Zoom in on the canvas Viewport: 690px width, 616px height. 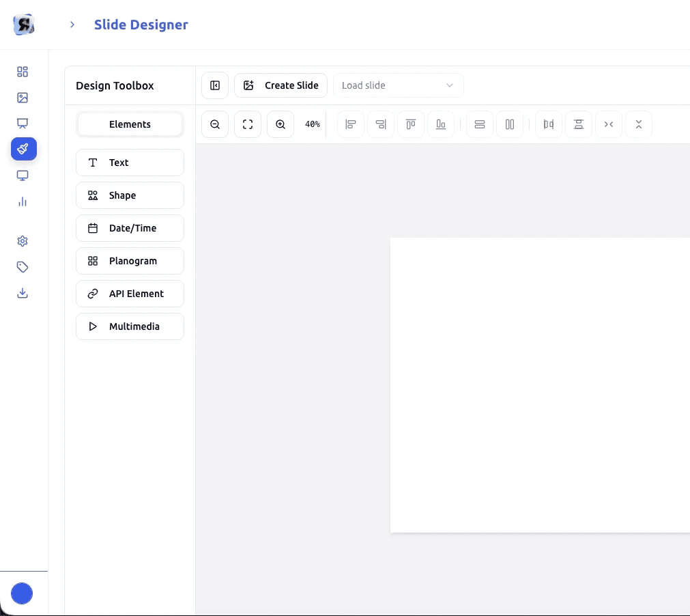(x=280, y=124)
